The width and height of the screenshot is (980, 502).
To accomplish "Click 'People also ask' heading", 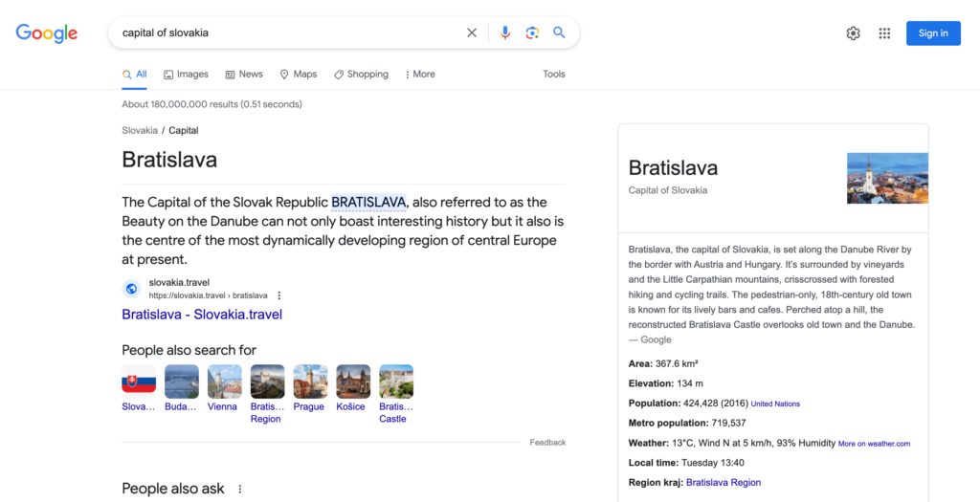I will pos(173,489).
